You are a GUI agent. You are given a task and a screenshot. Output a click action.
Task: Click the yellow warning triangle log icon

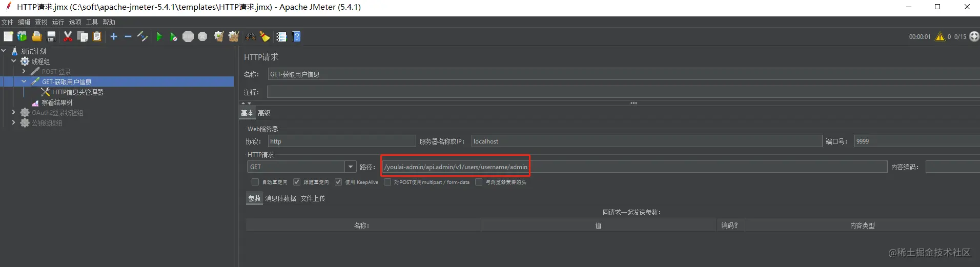pos(940,36)
